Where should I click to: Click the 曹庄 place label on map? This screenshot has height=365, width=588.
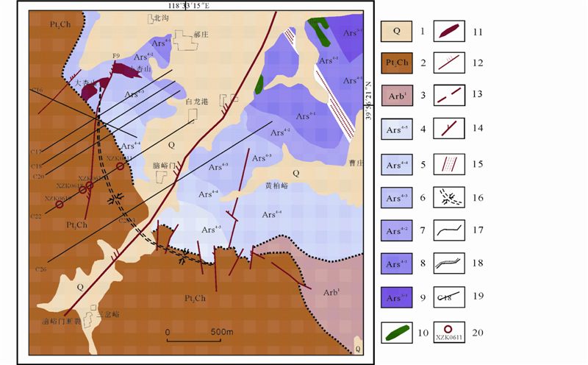click(356, 163)
